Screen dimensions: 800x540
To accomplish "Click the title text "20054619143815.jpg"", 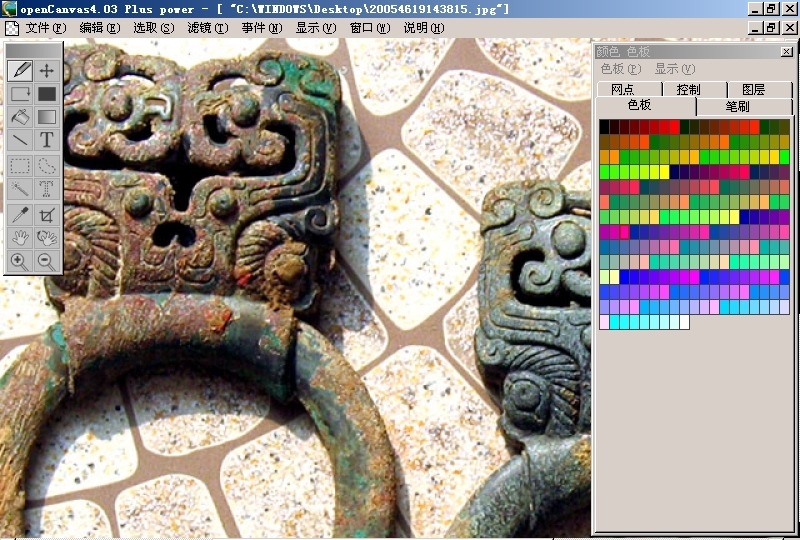I will point(433,9).
